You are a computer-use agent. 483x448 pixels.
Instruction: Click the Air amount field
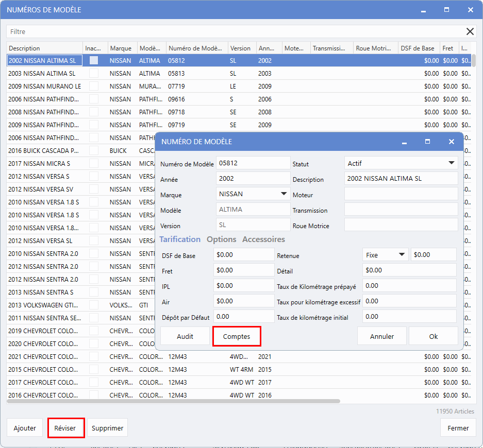(x=244, y=301)
